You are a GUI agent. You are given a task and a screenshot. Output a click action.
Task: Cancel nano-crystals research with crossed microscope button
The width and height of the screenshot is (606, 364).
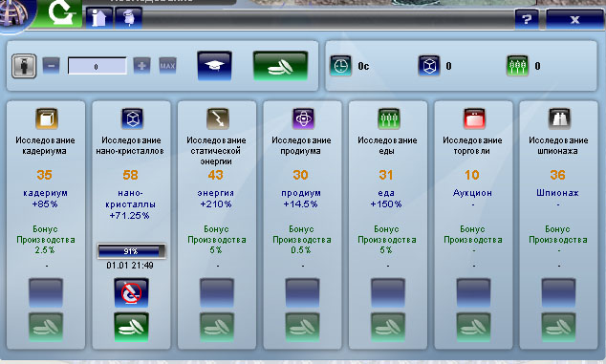pyautogui.click(x=131, y=292)
